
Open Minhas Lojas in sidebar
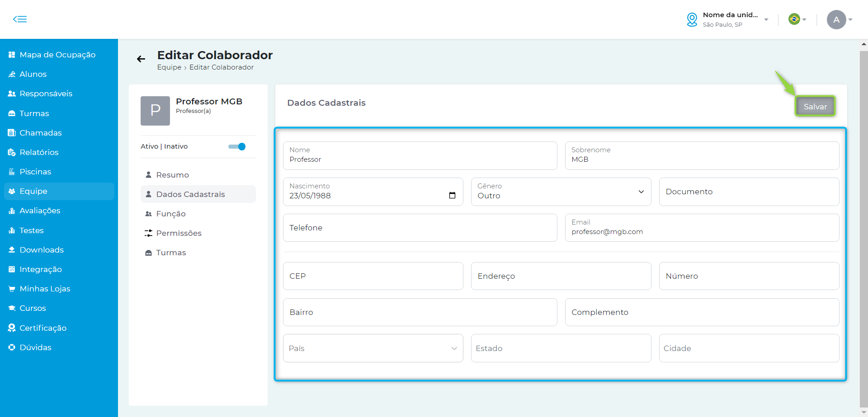point(59,289)
